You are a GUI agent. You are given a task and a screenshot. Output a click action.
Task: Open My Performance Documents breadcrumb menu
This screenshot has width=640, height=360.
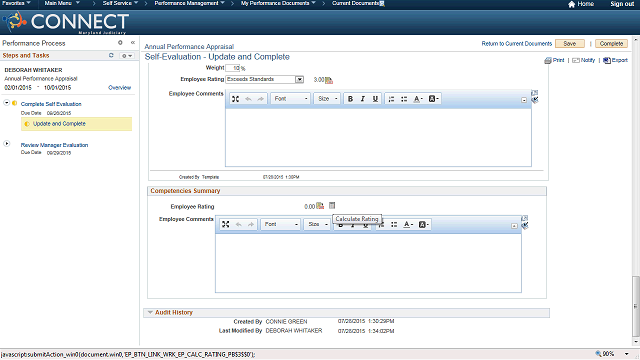278,3
